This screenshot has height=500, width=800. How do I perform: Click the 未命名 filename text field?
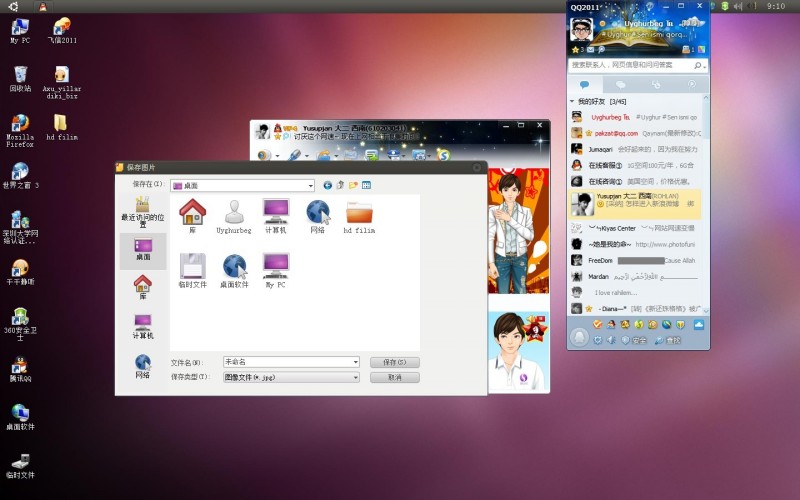(288, 362)
